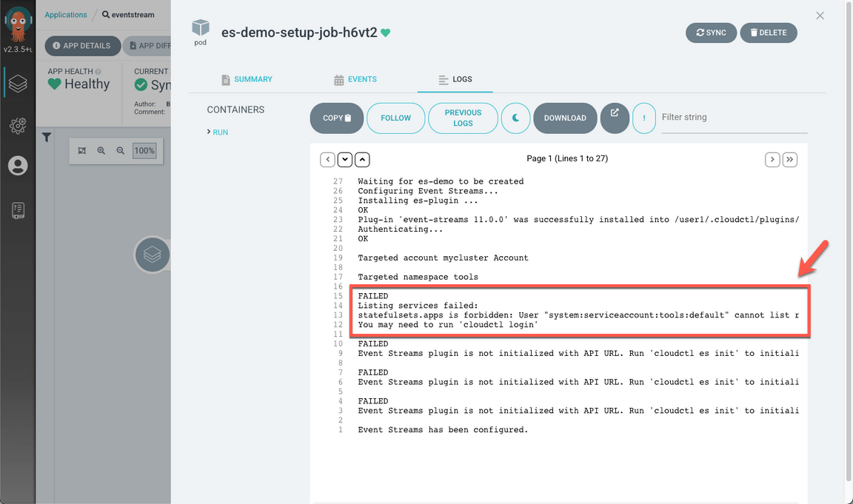Open the Applications layers icon in sidebar

18,84
